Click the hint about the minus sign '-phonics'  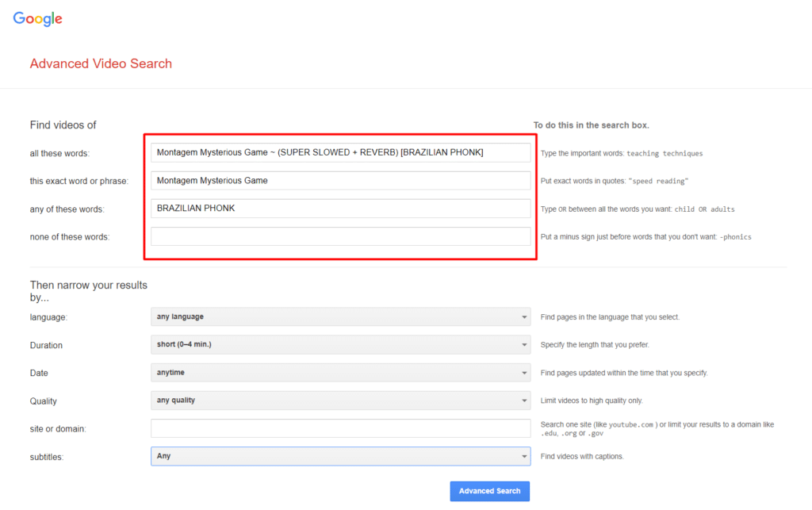[645, 237]
